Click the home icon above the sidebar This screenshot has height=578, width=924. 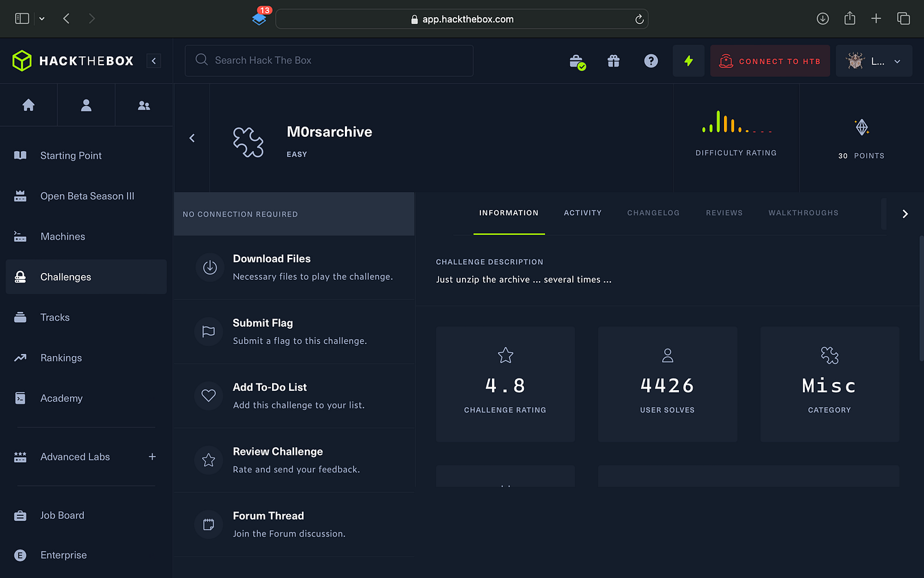click(x=29, y=105)
